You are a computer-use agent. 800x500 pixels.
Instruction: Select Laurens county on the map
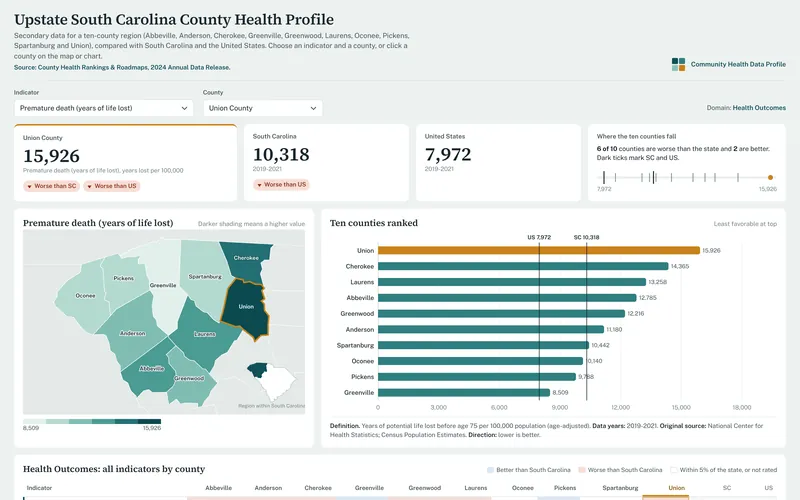tap(204, 333)
